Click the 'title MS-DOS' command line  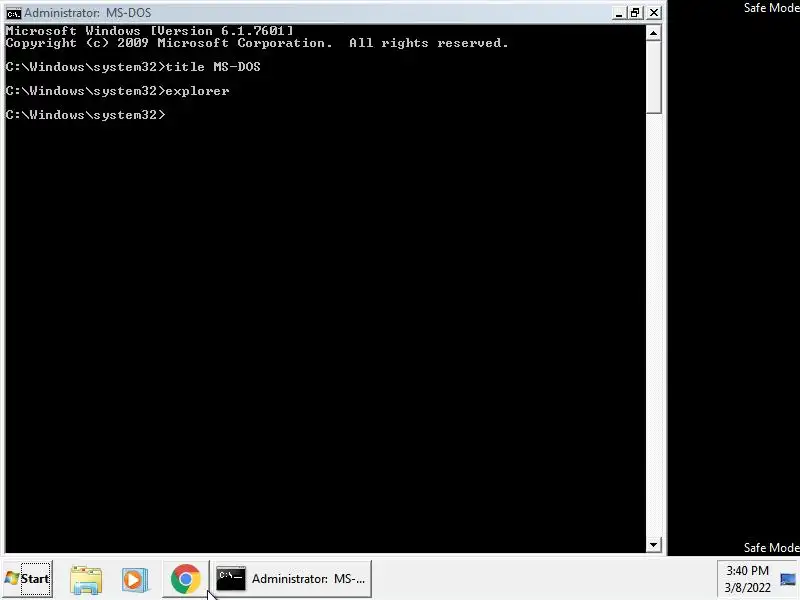(x=133, y=67)
